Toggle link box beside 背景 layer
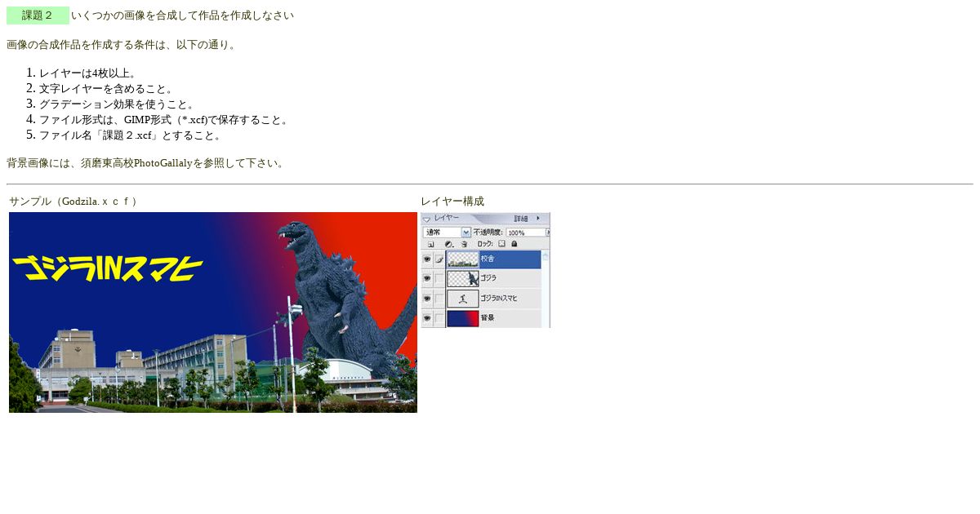This screenshot has width=980, height=514. pos(439,318)
